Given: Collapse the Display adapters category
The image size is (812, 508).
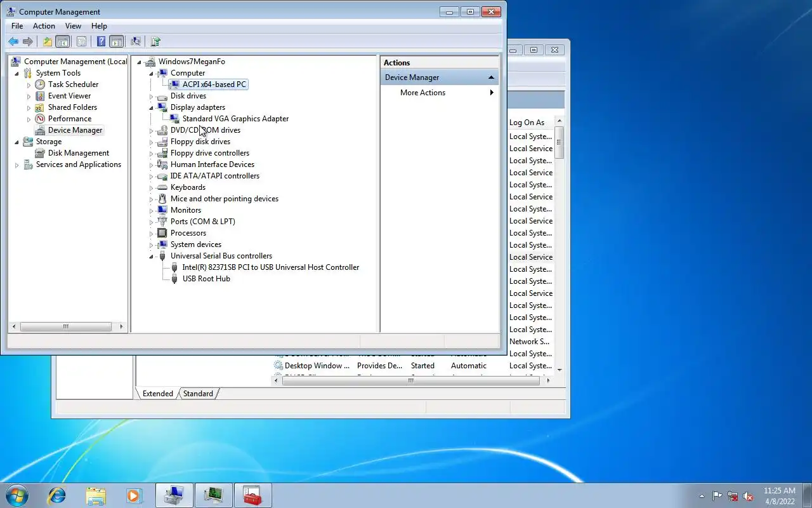Looking at the screenshot, I should [x=152, y=108].
